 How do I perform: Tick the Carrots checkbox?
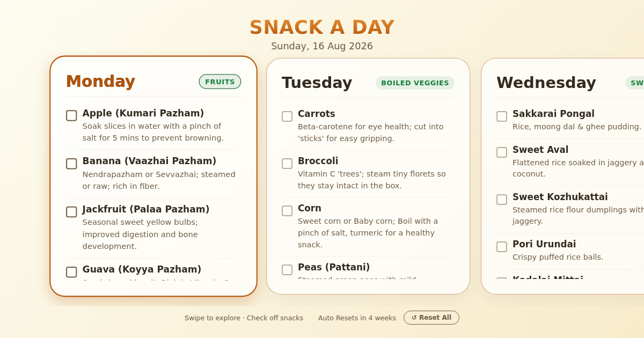point(287,116)
